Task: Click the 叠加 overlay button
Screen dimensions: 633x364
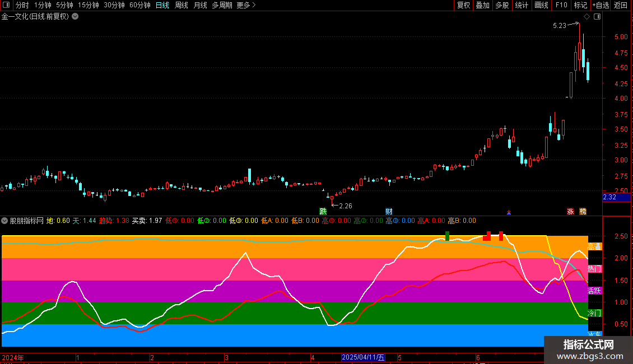Action: (483, 5)
